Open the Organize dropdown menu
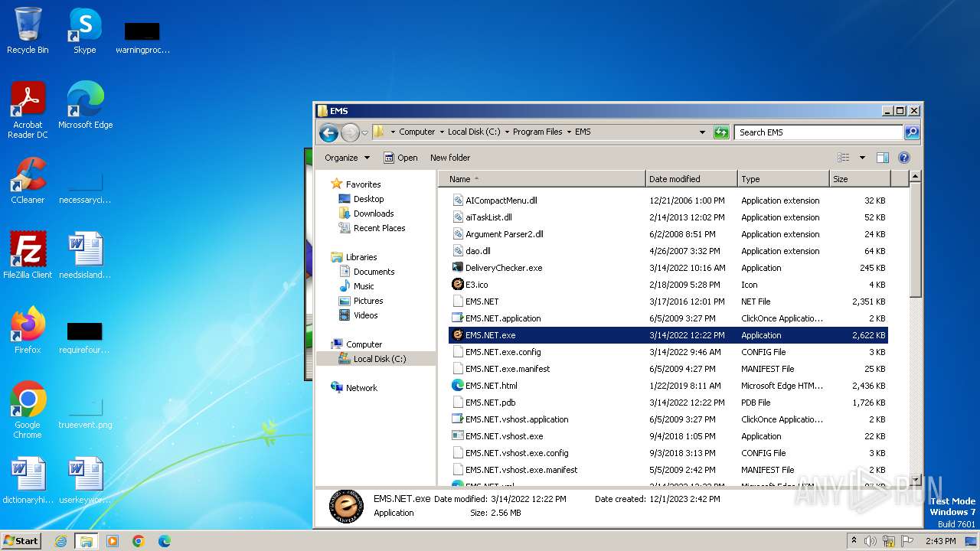The width and height of the screenshot is (980, 551). [x=347, y=158]
